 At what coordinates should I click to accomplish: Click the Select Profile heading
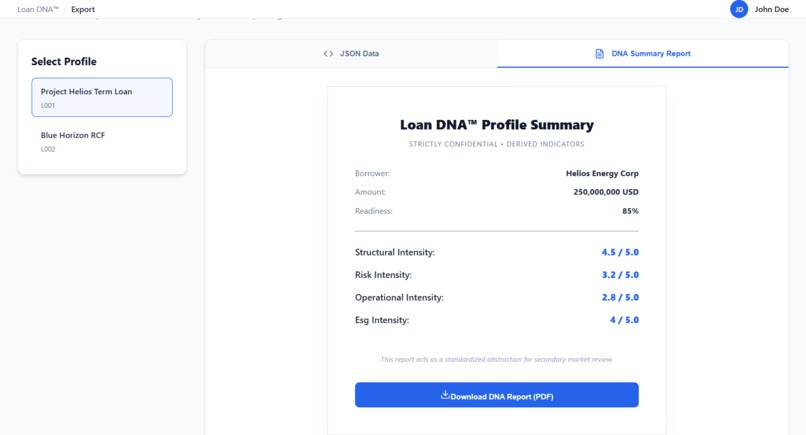pos(64,62)
